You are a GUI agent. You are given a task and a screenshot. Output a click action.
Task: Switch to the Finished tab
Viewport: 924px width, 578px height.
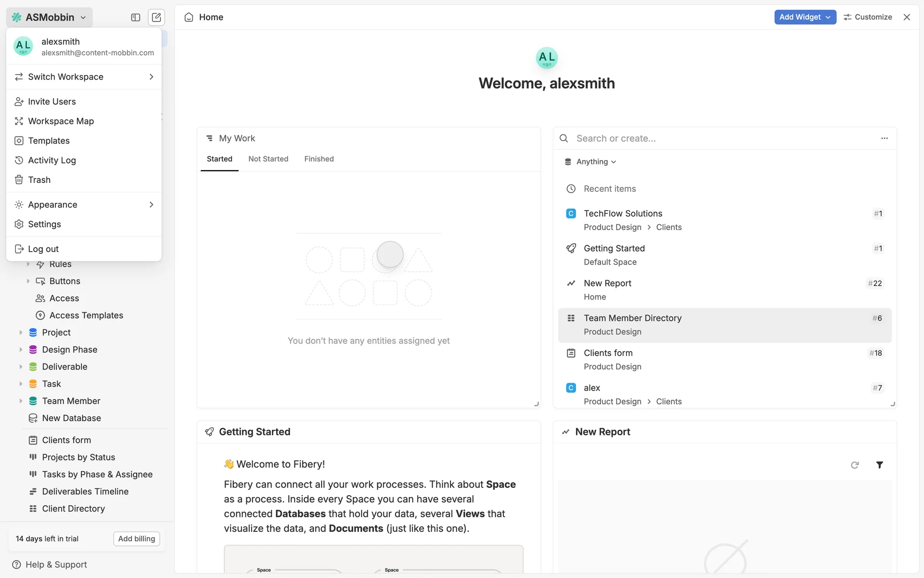click(x=319, y=159)
